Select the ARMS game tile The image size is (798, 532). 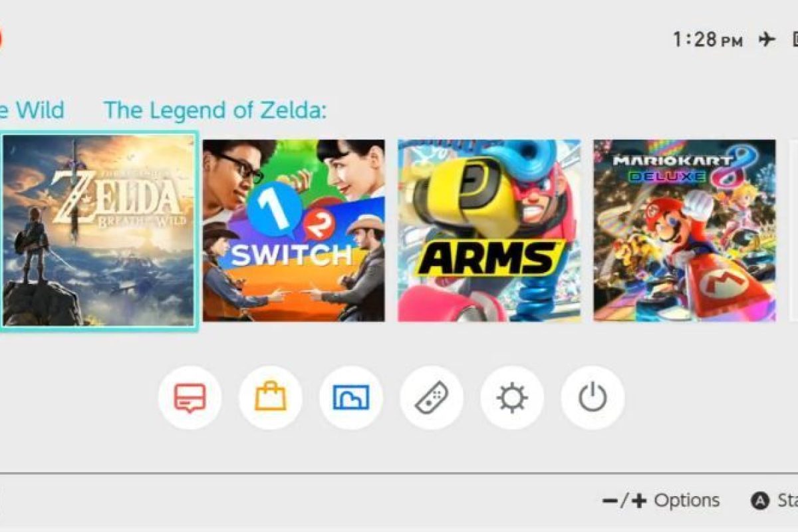489,231
